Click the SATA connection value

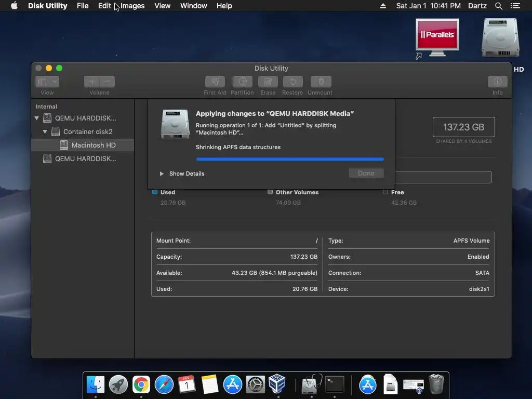(482, 273)
